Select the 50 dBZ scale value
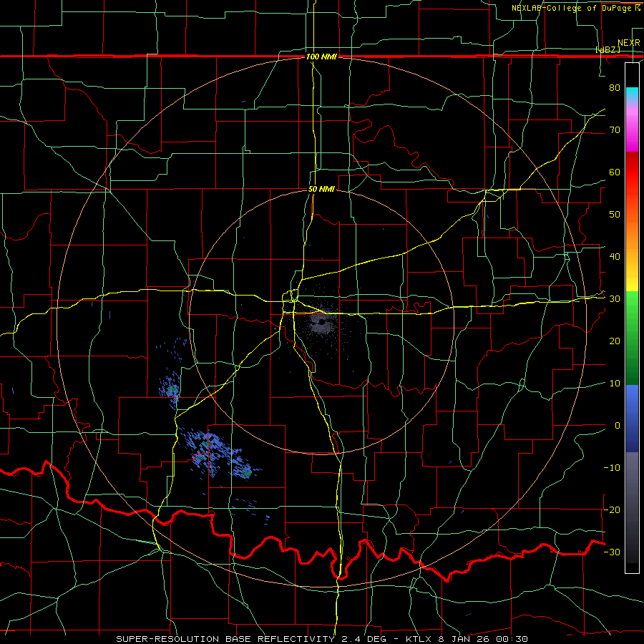644x644 pixels. [x=615, y=215]
